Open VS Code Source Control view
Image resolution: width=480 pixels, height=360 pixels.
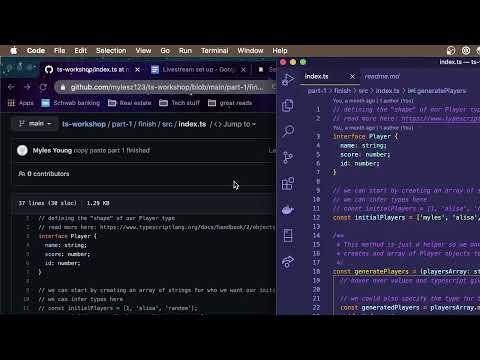point(288,157)
